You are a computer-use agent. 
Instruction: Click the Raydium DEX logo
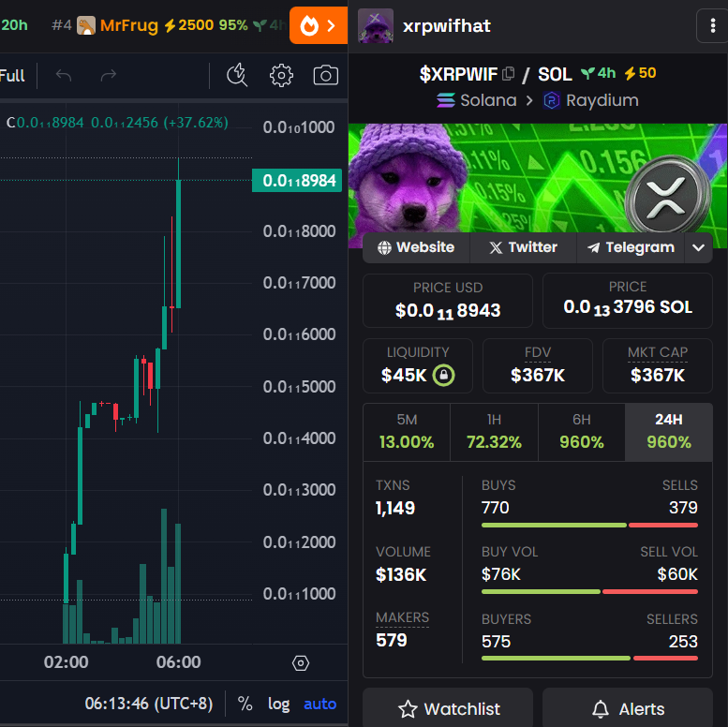tap(551, 100)
